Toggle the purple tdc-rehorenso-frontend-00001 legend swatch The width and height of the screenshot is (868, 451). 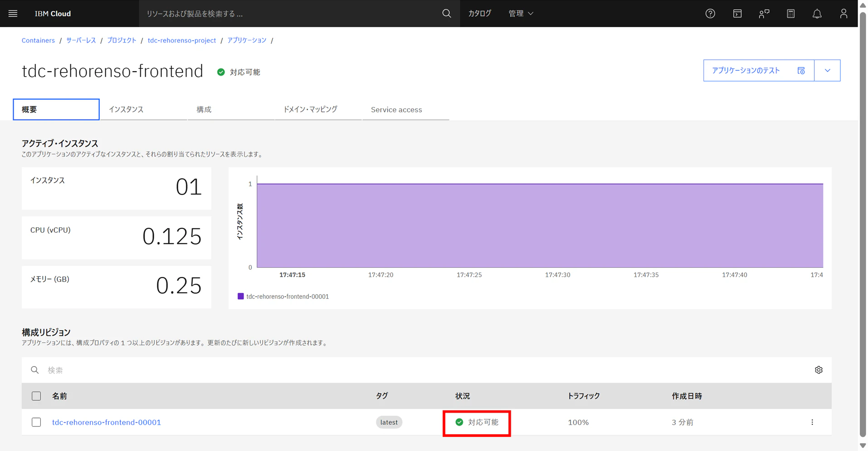tap(241, 296)
